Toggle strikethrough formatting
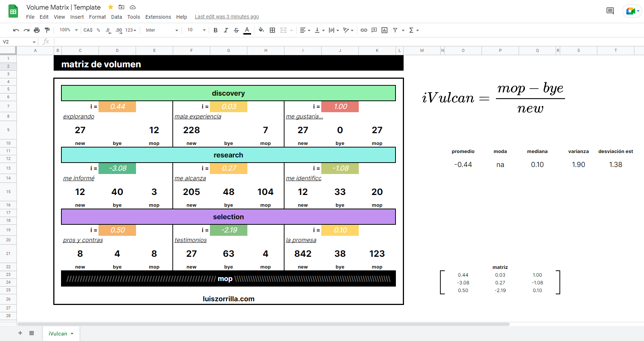 click(236, 30)
